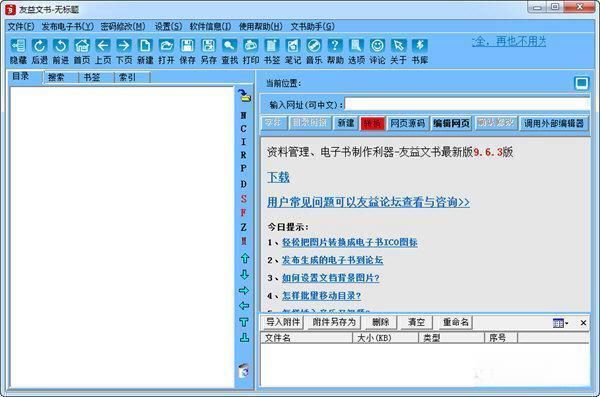Click the 附件另存为 button
Viewport: 600px width, 397px height.
334,322
